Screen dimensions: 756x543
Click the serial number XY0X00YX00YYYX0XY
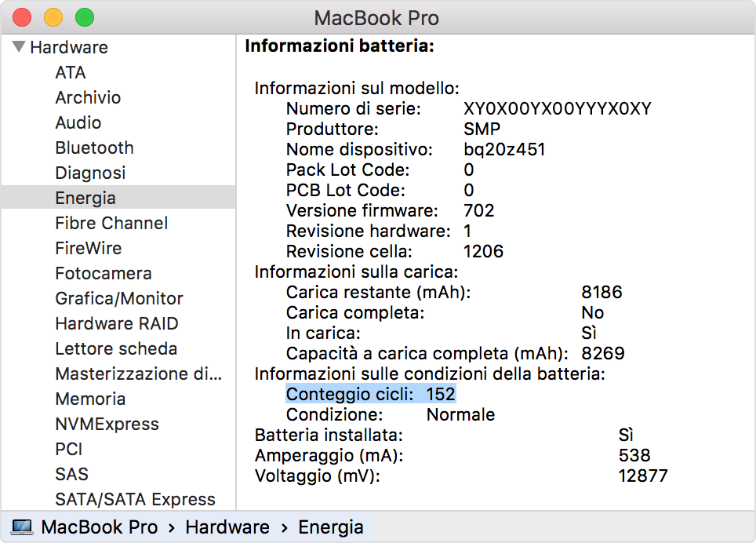pos(558,108)
